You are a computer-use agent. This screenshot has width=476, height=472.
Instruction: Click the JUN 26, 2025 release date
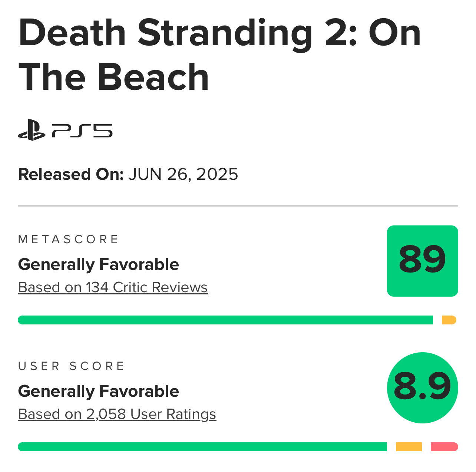[x=184, y=175]
